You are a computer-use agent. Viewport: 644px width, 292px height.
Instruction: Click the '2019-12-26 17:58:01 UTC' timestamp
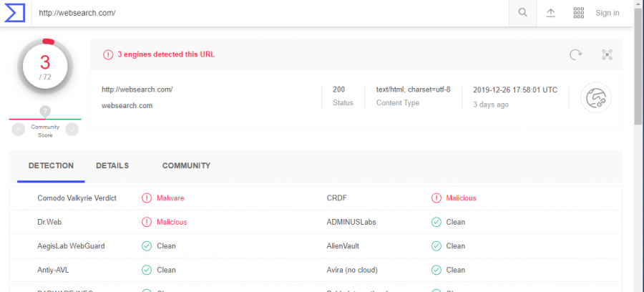coord(515,89)
